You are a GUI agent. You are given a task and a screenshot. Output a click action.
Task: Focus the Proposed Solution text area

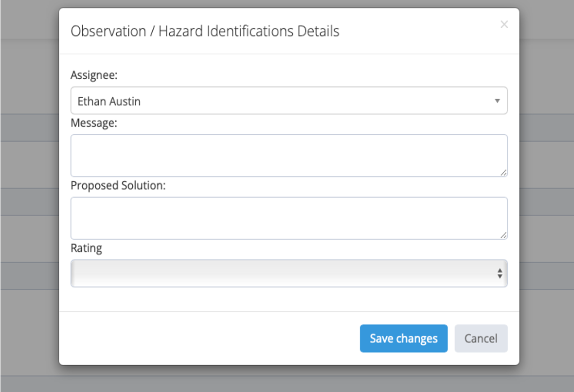[289, 218]
